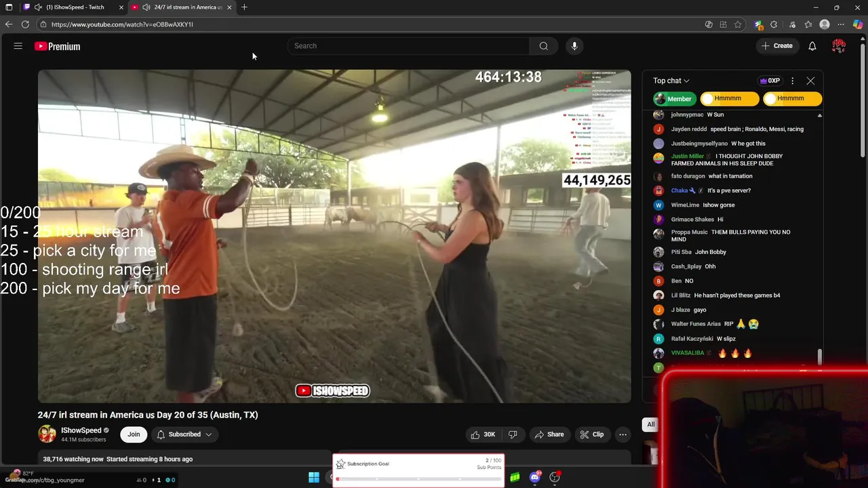This screenshot has height=488, width=868.
Task: Dislike the video
Action: (513, 434)
